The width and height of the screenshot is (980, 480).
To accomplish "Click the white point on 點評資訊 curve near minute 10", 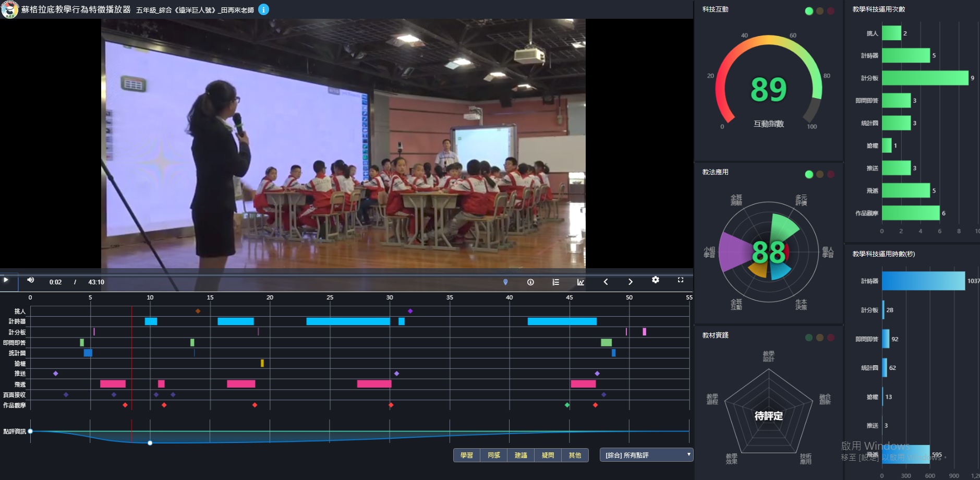I will pyautogui.click(x=150, y=443).
